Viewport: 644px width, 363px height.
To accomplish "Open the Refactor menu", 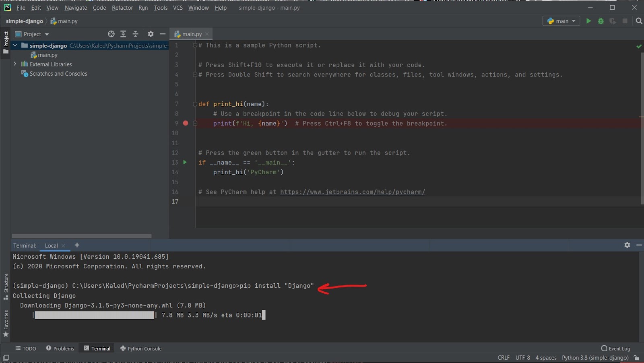I will pyautogui.click(x=122, y=8).
